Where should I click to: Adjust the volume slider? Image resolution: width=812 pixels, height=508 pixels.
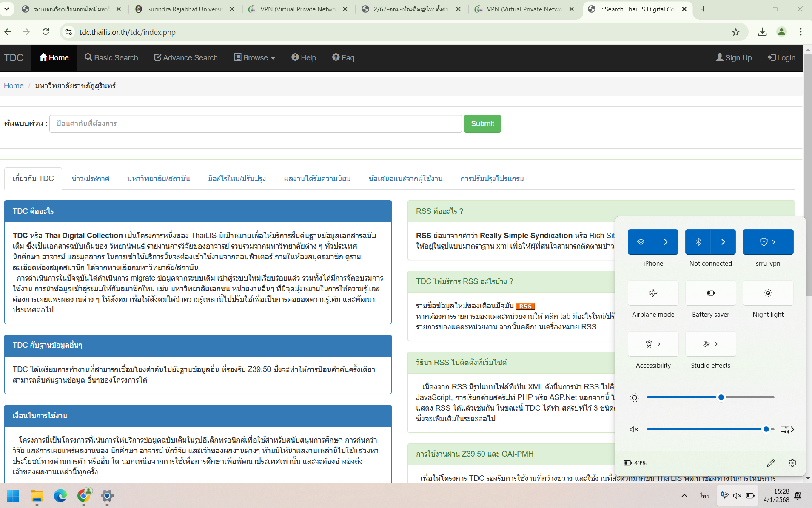[710, 429]
